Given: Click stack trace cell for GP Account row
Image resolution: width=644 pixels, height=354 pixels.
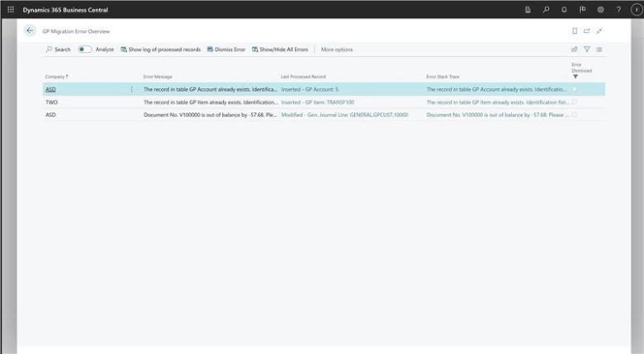Looking at the screenshot, I should [x=496, y=89].
